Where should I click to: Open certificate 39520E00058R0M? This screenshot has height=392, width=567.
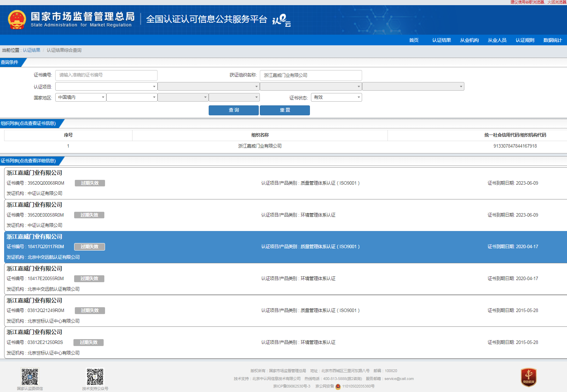click(286, 215)
